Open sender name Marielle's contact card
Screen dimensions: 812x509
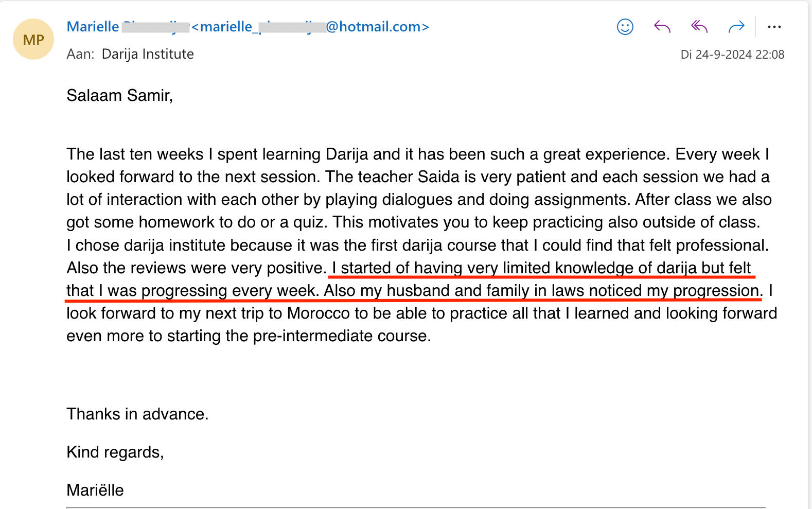pos(93,27)
